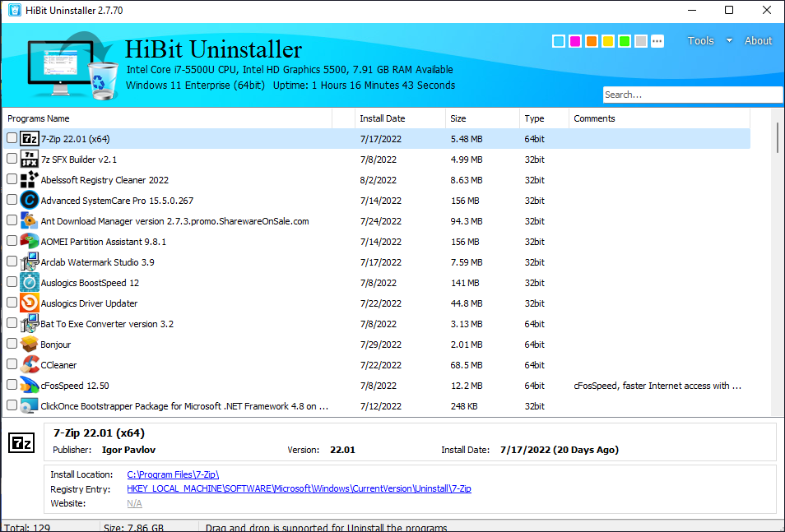The width and height of the screenshot is (785, 532).
Task: Click the Arclab Watermark Studio 3.9 name
Action: coord(98,262)
